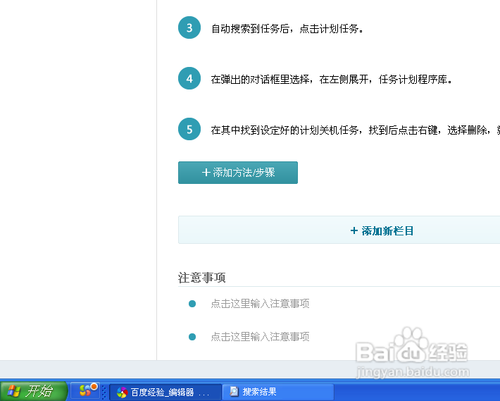The height and width of the screenshot is (401, 500).
Task: Open the Windows 开始 start button
Action: tap(34, 391)
